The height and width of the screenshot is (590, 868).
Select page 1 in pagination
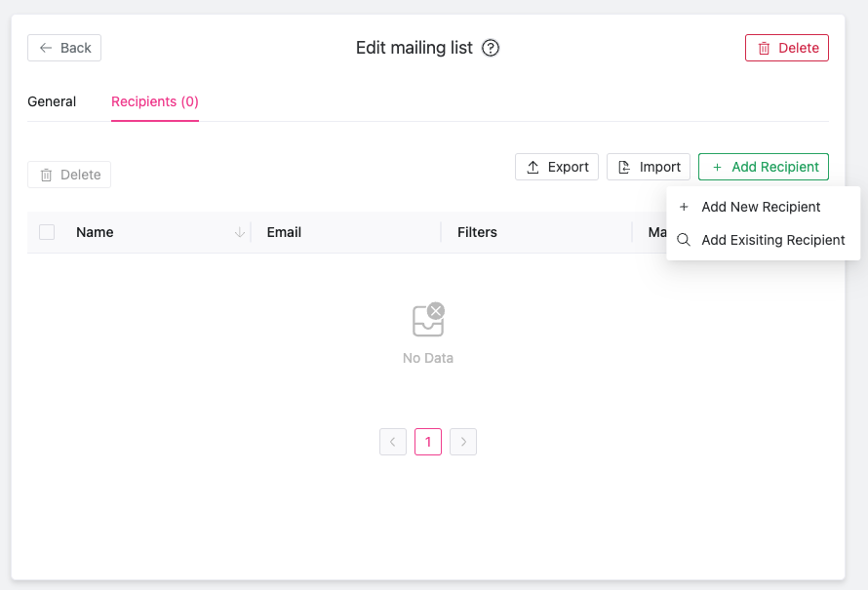click(x=428, y=442)
